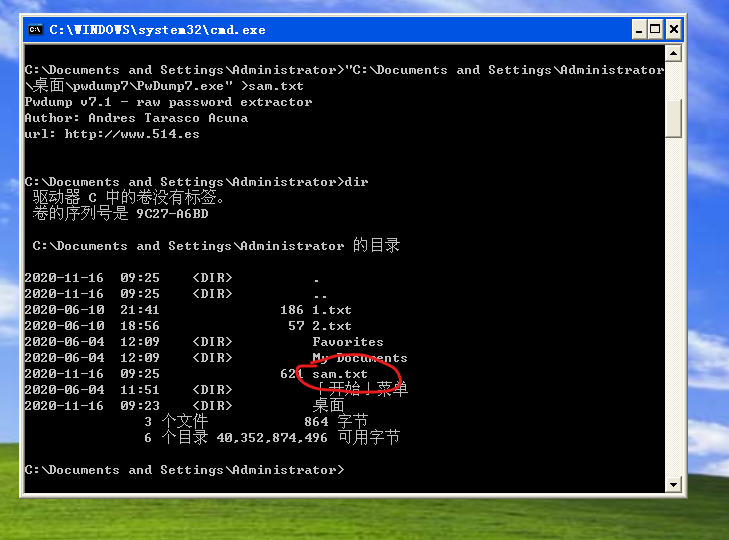
Task: Click the volume serial number 9C27-A6BD
Action: click(x=172, y=214)
